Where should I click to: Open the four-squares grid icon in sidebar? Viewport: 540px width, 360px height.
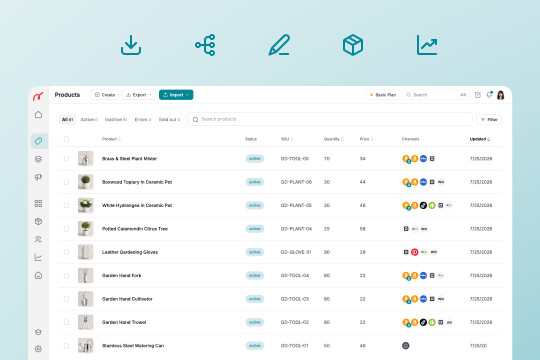[38, 203]
